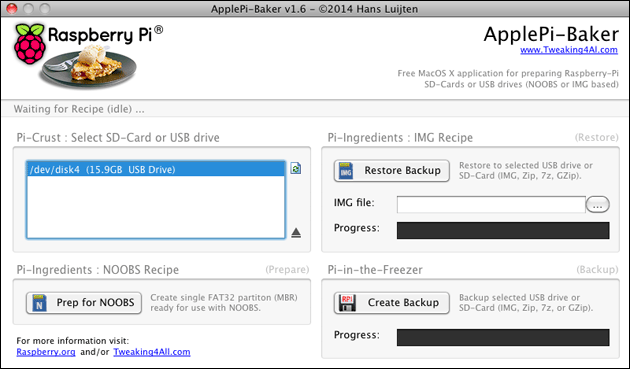This screenshot has height=369, width=630.
Task: Click the eject drive triangle icon
Action: coord(296,232)
